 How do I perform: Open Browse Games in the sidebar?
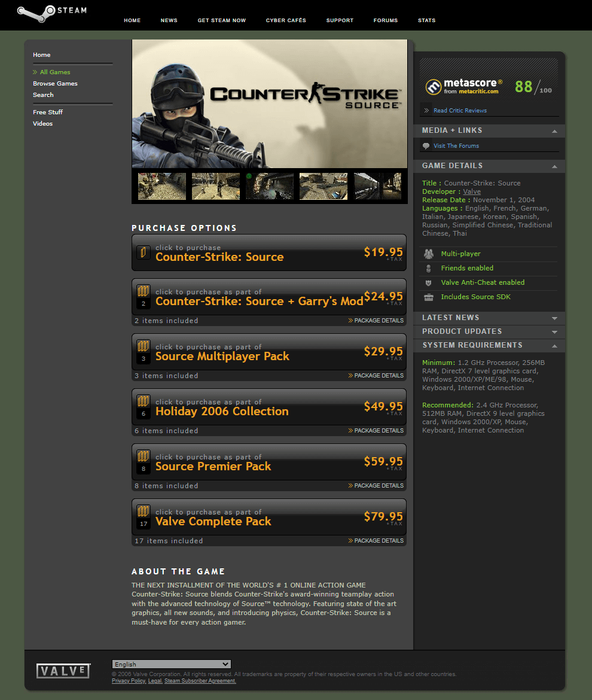55,84
